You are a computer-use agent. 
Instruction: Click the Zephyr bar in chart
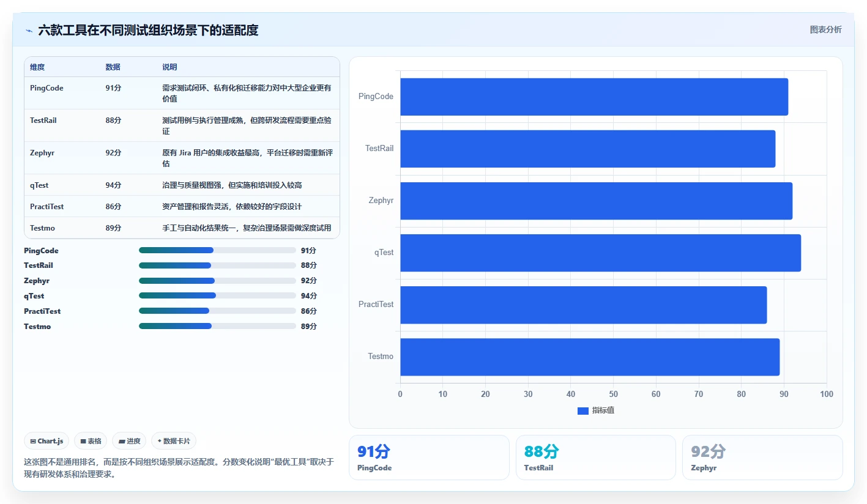596,201
